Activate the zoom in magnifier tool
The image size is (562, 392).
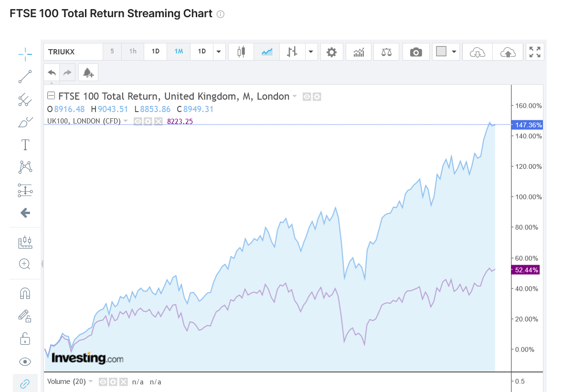[25, 264]
